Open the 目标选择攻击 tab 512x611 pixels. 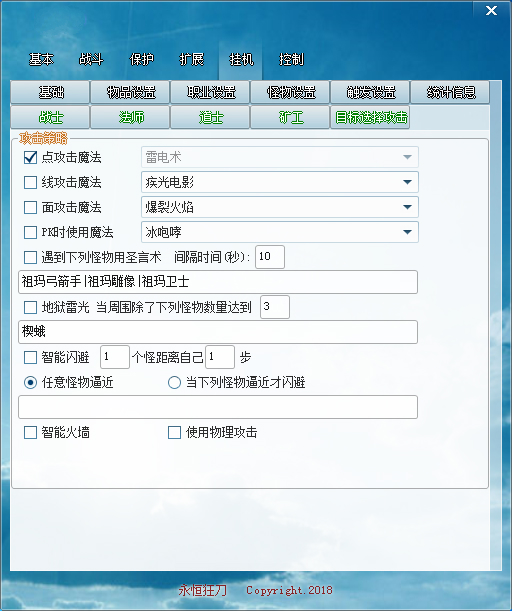[x=370, y=117]
